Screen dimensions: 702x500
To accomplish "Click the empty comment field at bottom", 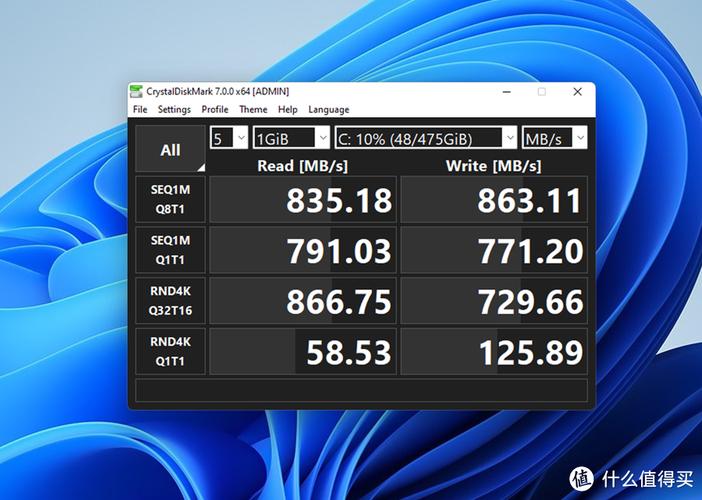I will click(361, 390).
